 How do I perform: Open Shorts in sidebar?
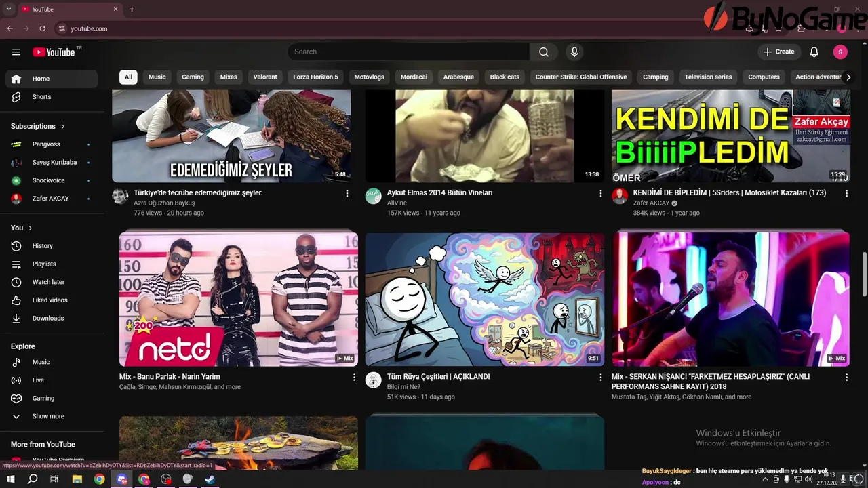pyautogui.click(x=52, y=97)
